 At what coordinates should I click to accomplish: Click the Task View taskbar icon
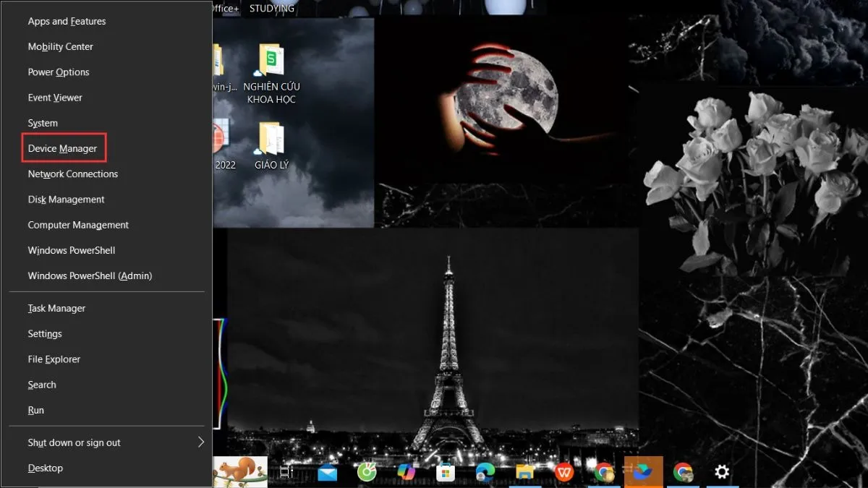(286, 471)
